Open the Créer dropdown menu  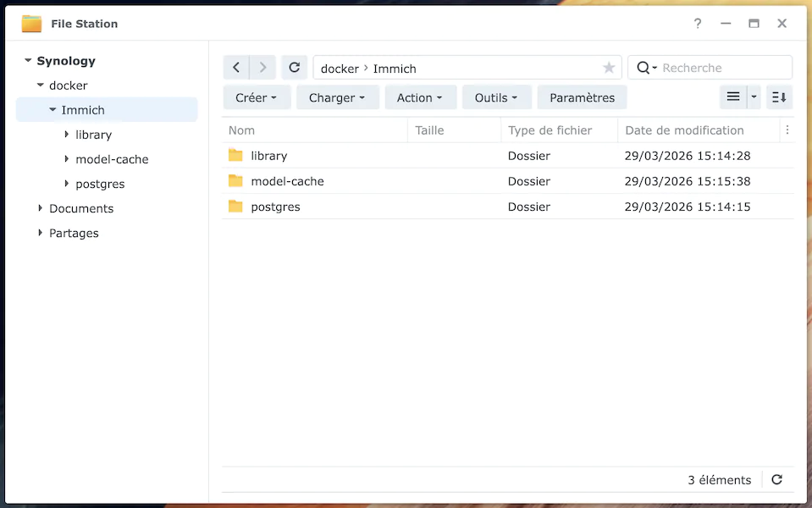pos(257,97)
